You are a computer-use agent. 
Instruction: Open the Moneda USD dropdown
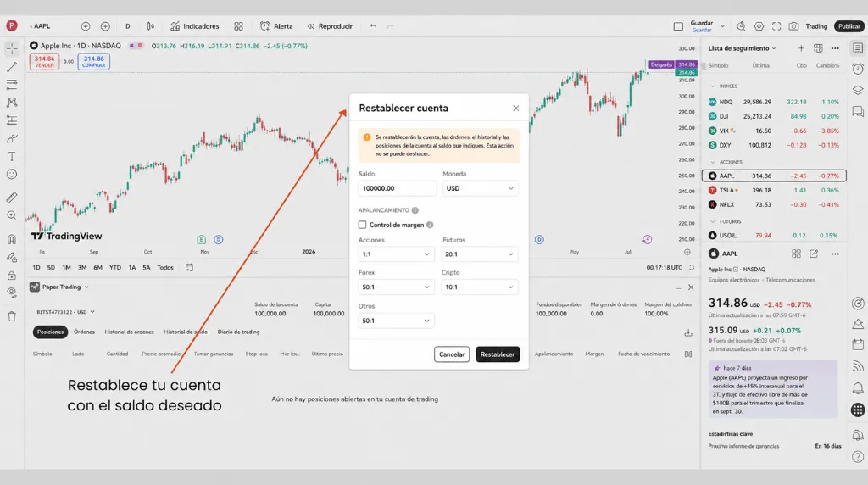coord(480,188)
